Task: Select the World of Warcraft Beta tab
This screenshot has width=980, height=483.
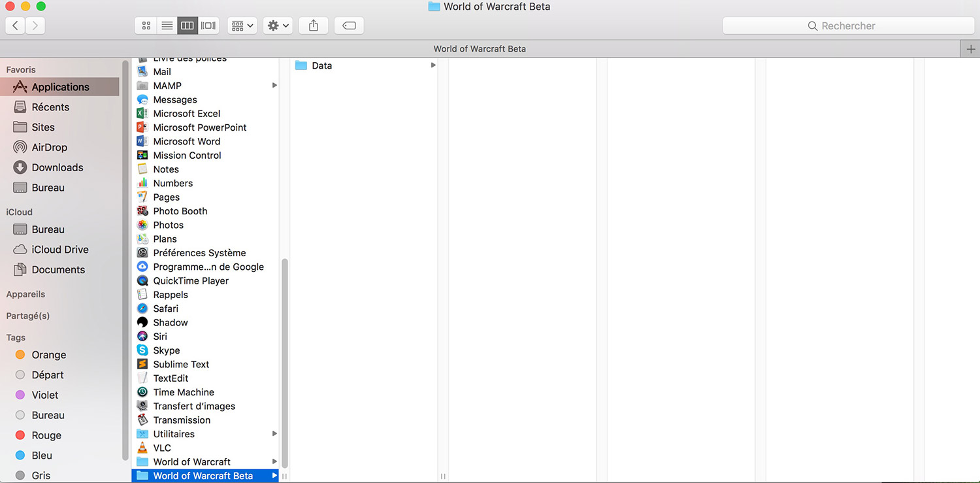Action: [x=480, y=49]
